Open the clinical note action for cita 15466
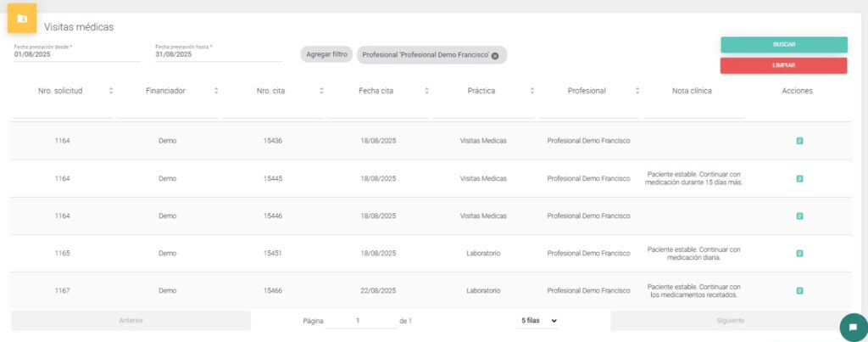Viewport: 868px width, 342px height. 799,290
